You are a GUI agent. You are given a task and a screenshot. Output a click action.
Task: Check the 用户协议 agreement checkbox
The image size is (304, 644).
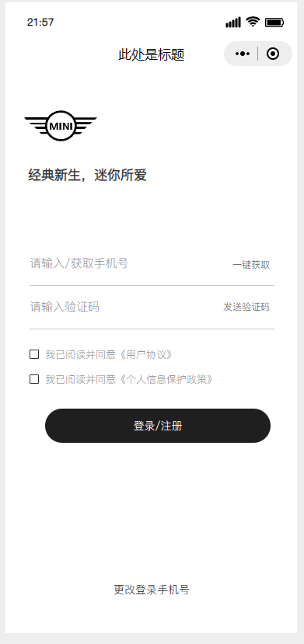point(34,354)
